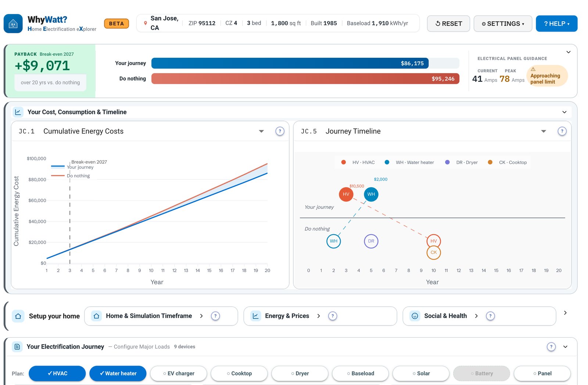This screenshot has height=385, width=588.
Task: Open help for Your Electrification Journey
Action: click(551, 347)
